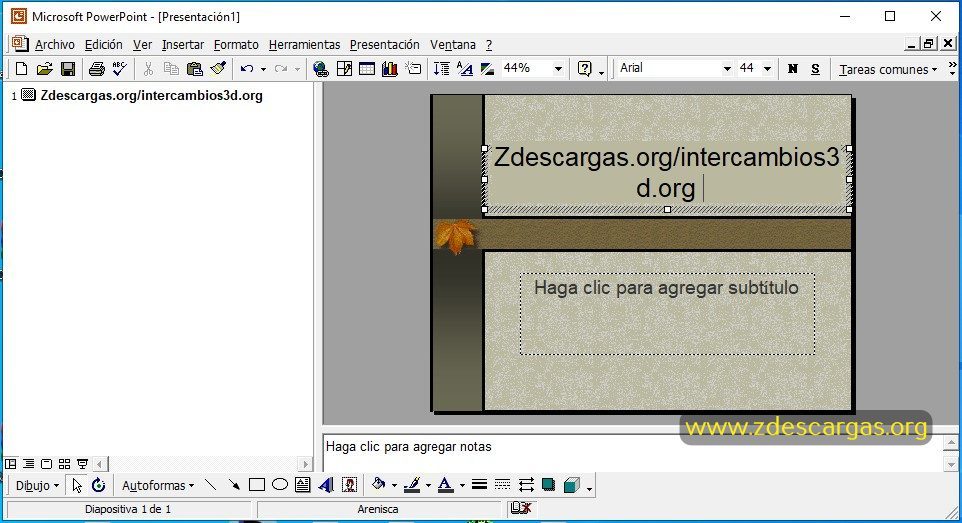Open the Arial font dropdown
This screenshot has height=523, width=962.
(727, 69)
